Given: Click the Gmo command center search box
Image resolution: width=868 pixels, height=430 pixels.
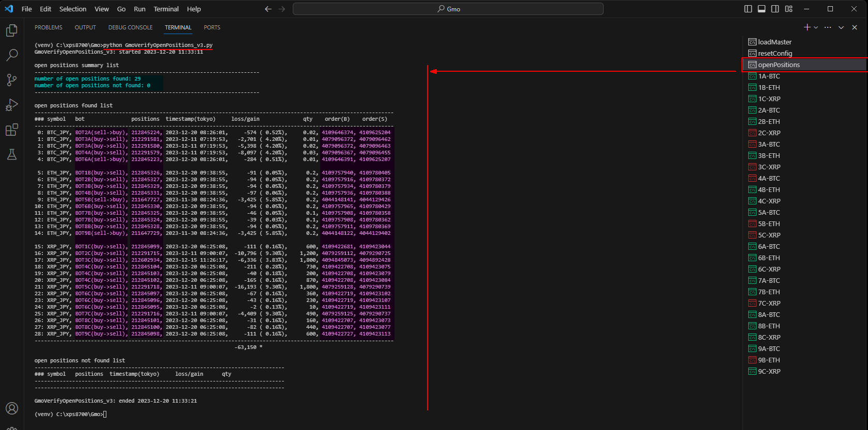Looking at the screenshot, I should click(x=448, y=9).
